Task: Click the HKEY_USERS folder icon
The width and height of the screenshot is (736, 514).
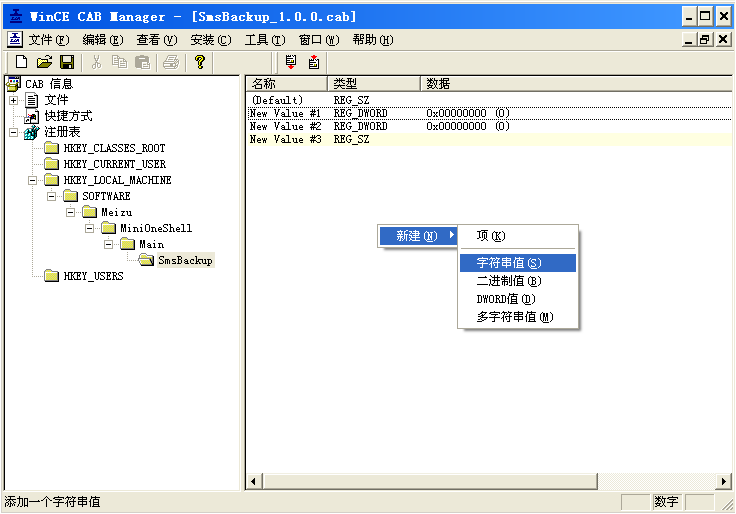Action: click(51, 276)
